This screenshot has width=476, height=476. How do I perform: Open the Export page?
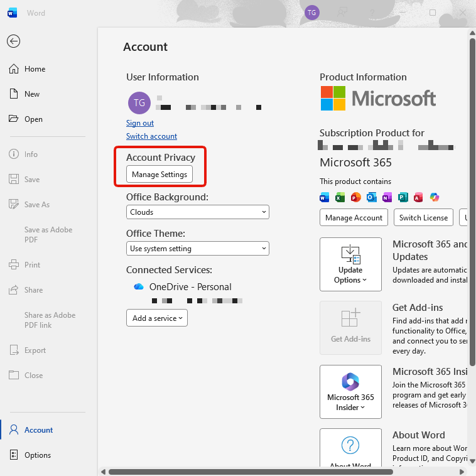coord(28,350)
